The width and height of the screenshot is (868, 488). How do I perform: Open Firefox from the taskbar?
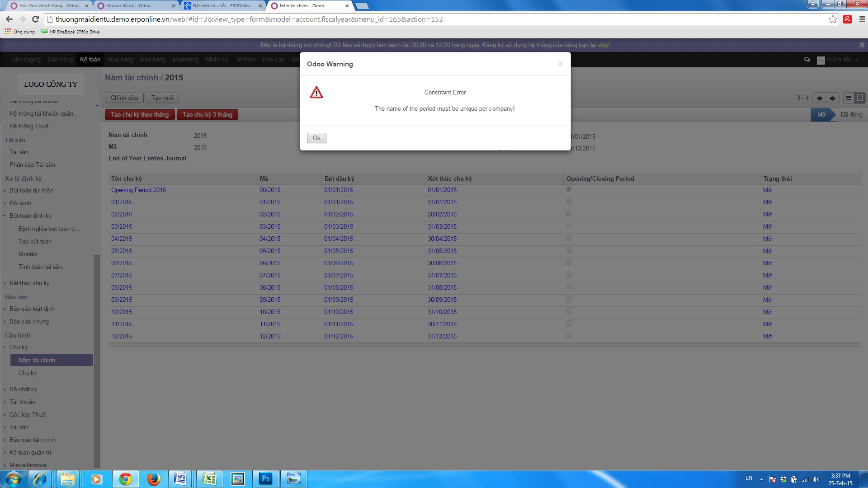pyautogui.click(x=154, y=479)
